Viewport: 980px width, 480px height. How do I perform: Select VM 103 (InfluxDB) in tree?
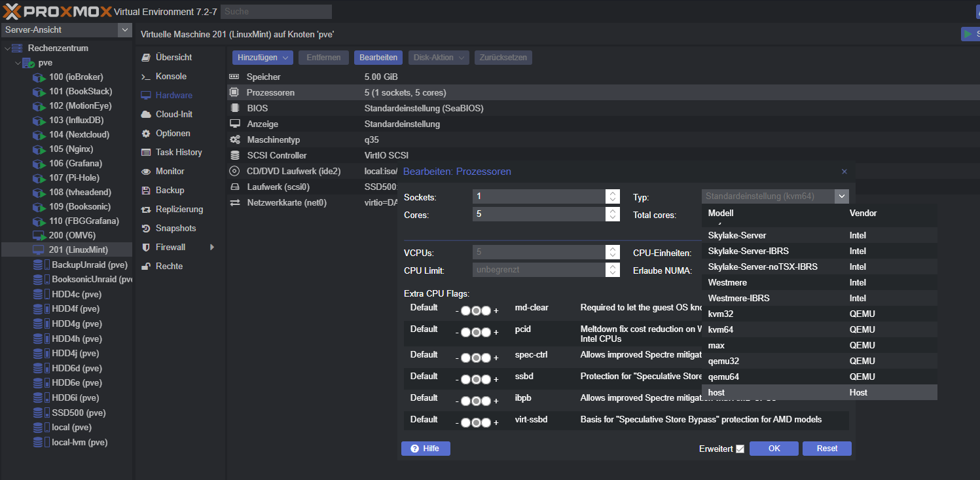[x=76, y=120]
